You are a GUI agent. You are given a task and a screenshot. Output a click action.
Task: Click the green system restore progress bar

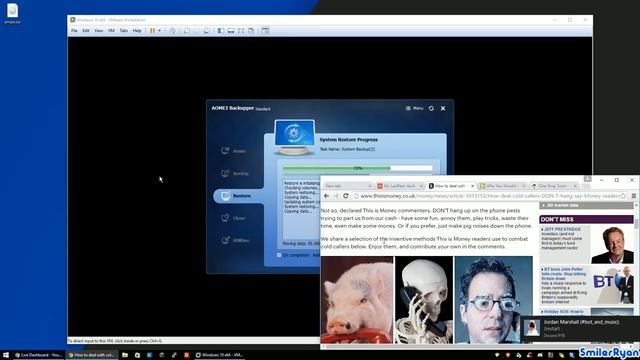click(358, 168)
